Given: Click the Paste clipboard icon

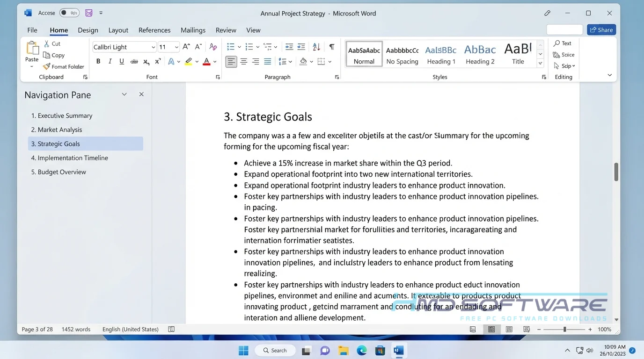Looking at the screenshot, I should pyautogui.click(x=32, y=48).
